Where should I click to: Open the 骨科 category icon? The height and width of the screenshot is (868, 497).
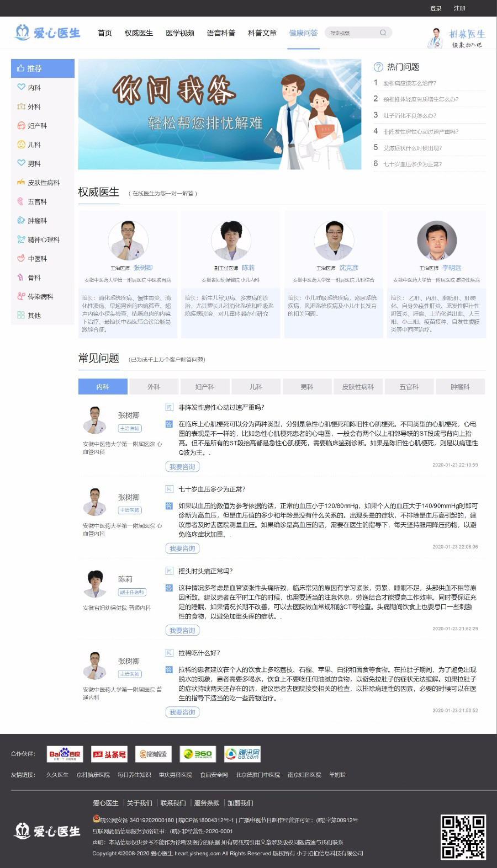pyautogui.click(x=21, y=278)
